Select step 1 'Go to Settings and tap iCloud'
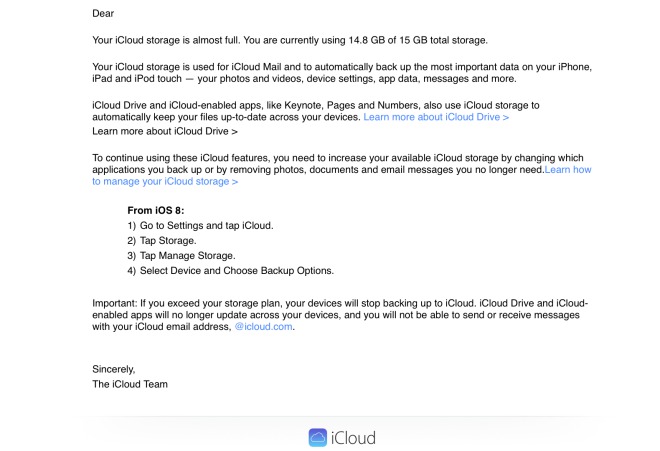Viewport: 660px width, 451px height. pos(200,225)
